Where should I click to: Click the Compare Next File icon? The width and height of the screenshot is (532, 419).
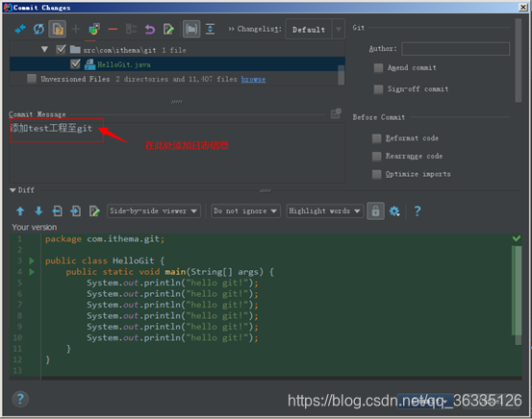click(75, 211)
